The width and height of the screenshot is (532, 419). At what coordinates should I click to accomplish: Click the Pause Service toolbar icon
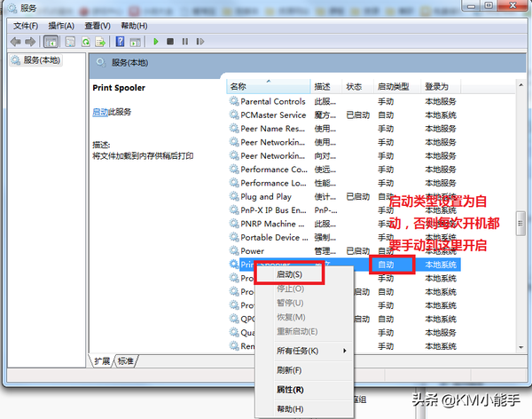pos(185,42)
